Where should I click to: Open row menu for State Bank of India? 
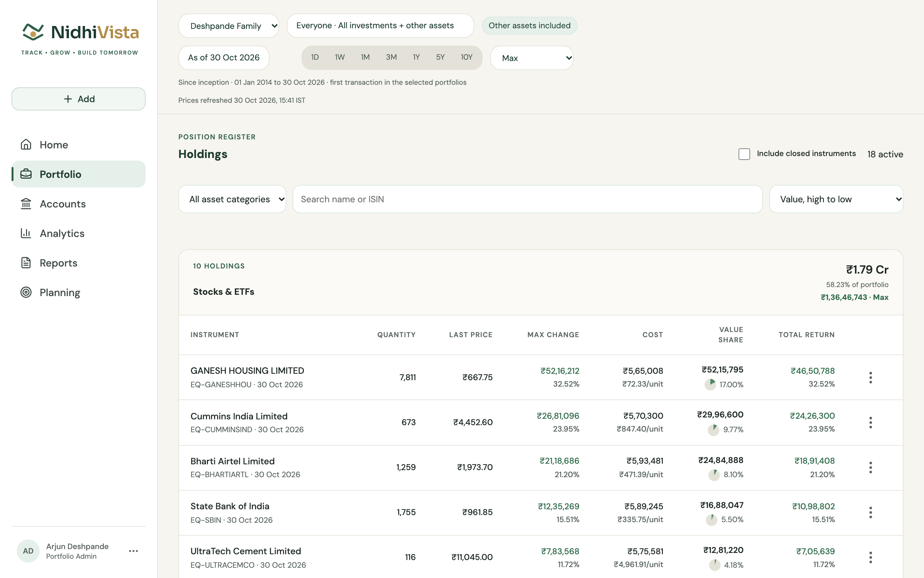[870, 512]
